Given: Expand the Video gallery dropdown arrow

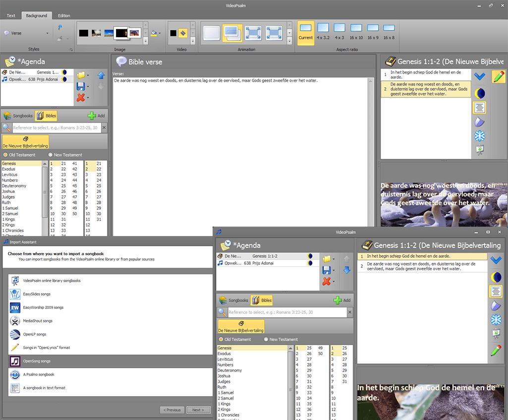Looking at the screenshot, I should 193,41.
